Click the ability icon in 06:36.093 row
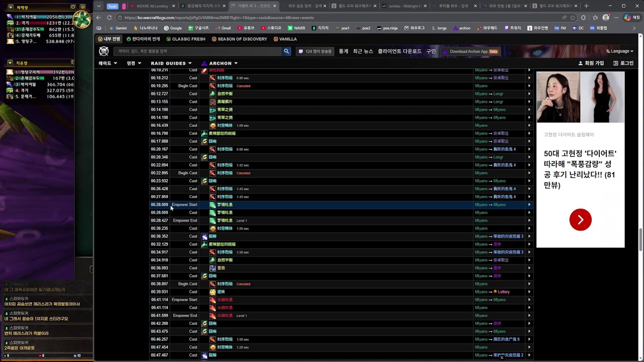This screenshot has width=644, height=362. pyautogui.click(x=212, y=268)
